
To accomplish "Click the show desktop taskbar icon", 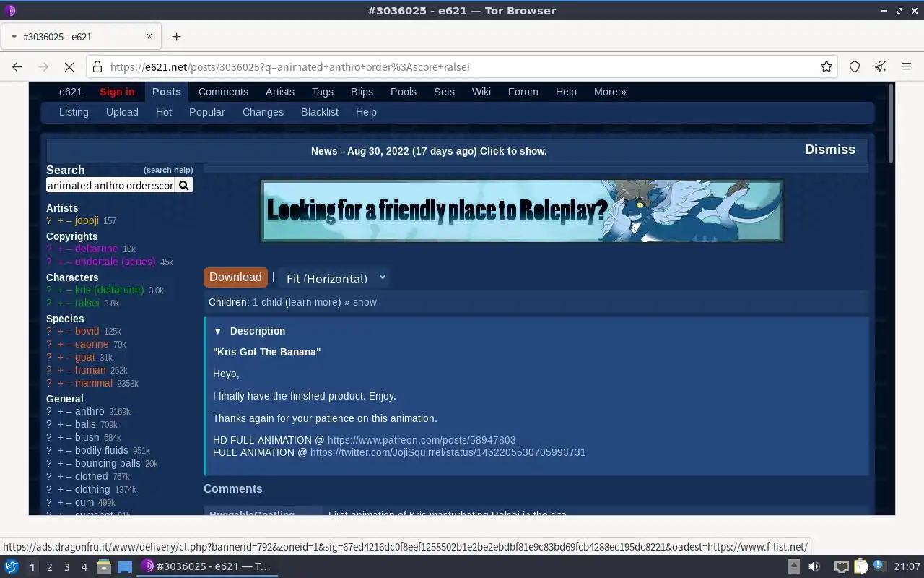I will (125, 566).
